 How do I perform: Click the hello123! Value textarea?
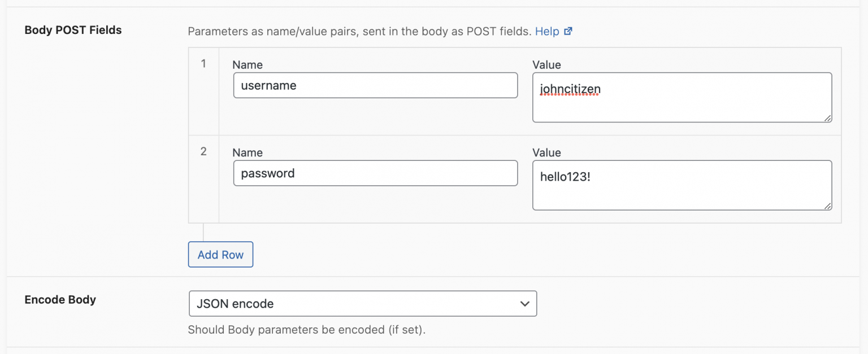pos(682,185)
